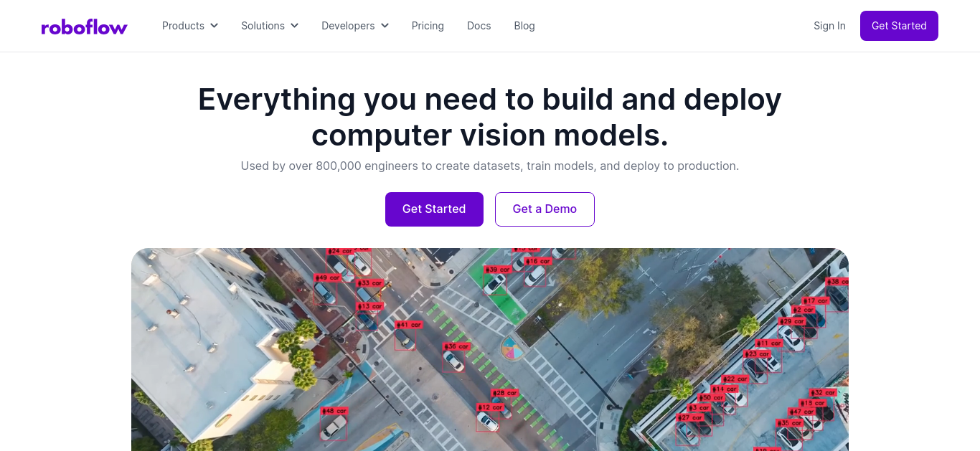Click the '28 car' detection label

pos(505,393)
